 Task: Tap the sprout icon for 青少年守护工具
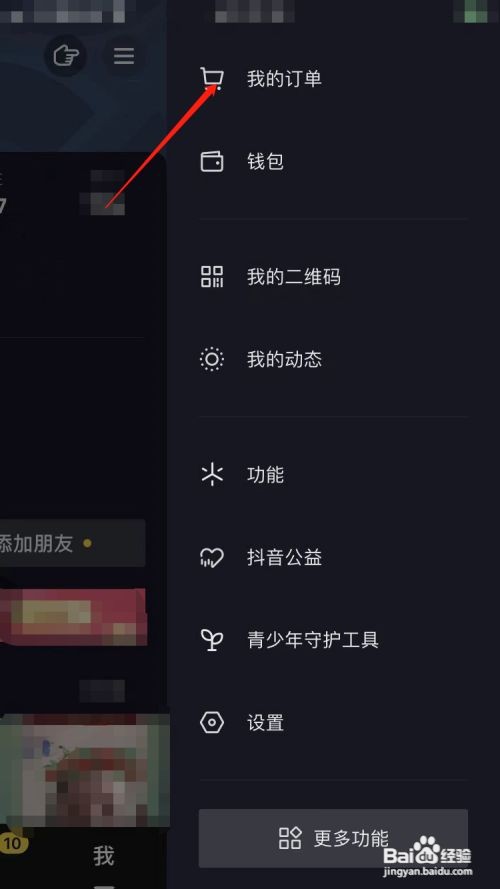212,640
